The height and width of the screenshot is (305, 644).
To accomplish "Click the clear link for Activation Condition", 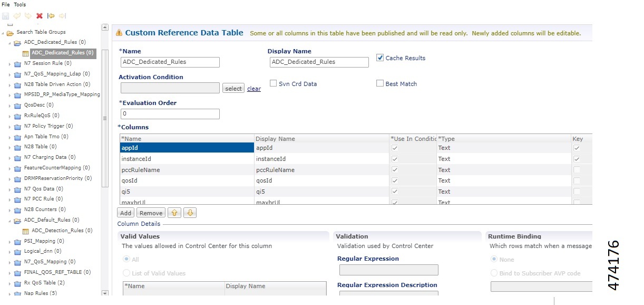I will [254, 89].
